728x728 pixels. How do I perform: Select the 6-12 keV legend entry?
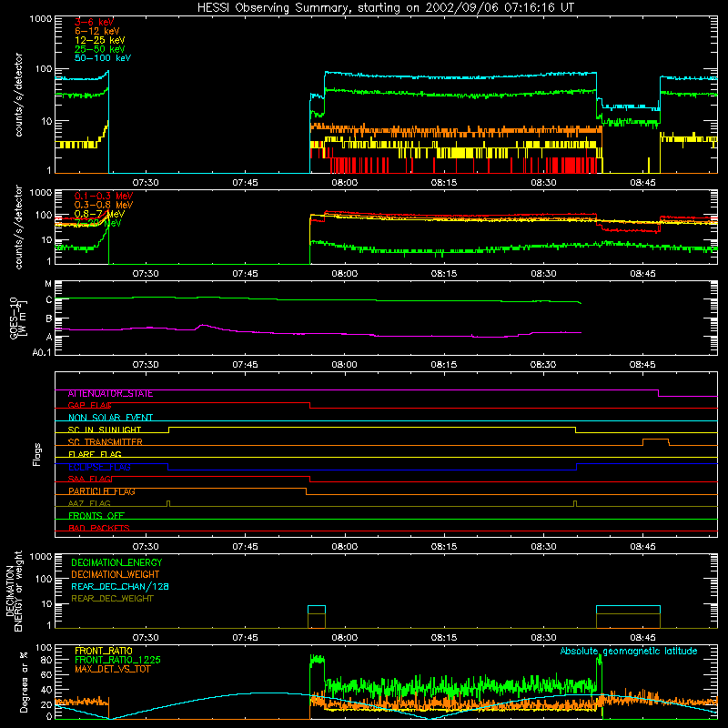(96, 31)
